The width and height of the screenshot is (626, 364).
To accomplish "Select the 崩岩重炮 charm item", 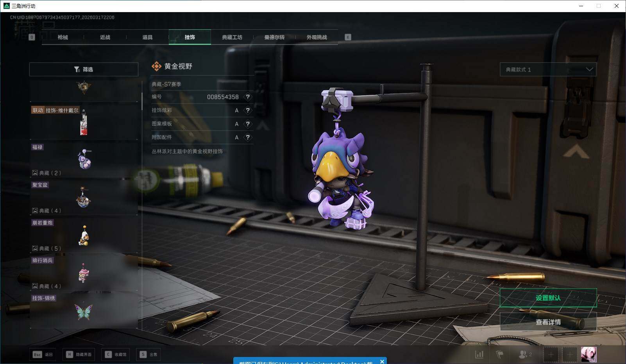I will pyautogui.click(x=84, y=236).
